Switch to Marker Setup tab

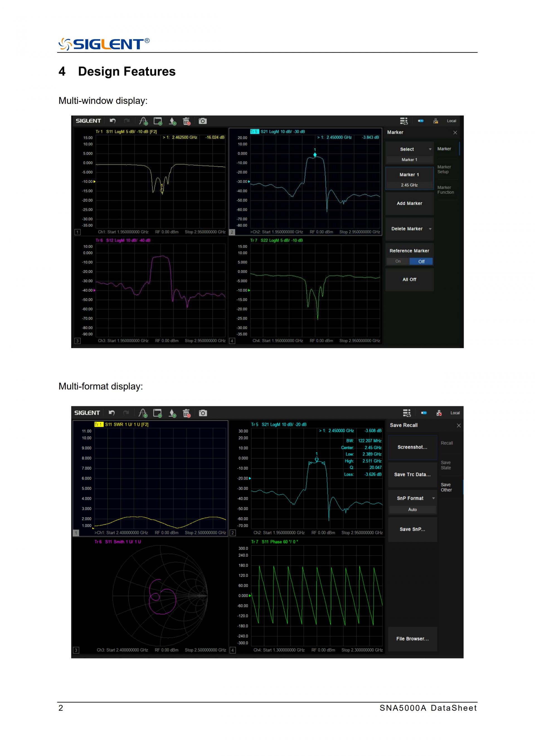pos(444,169)
